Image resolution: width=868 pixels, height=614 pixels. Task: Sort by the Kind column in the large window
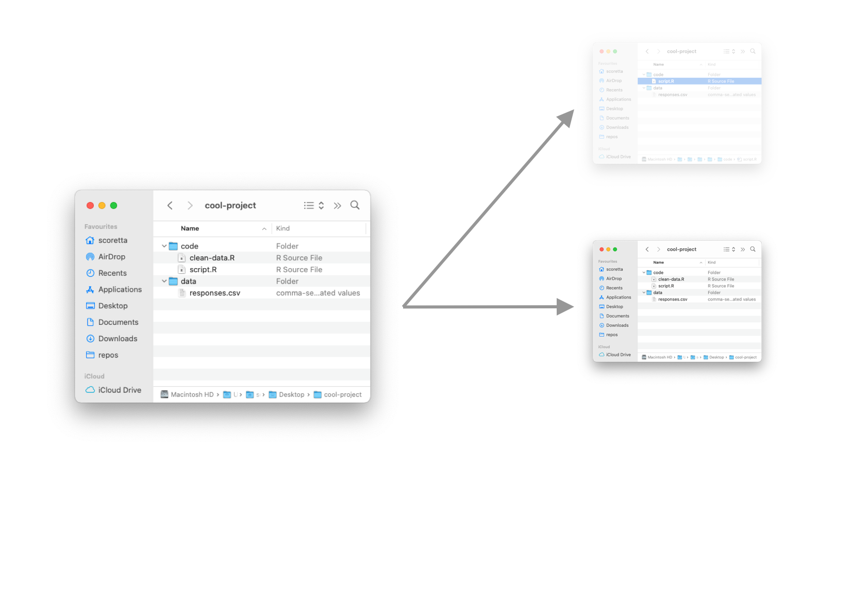click(x=283, y=228)
